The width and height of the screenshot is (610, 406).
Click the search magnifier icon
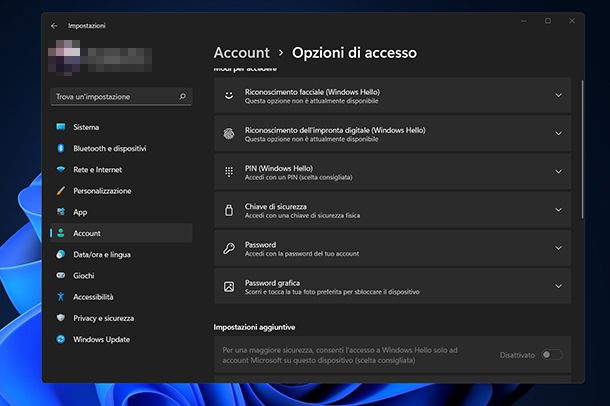click(x=182, y=96)
